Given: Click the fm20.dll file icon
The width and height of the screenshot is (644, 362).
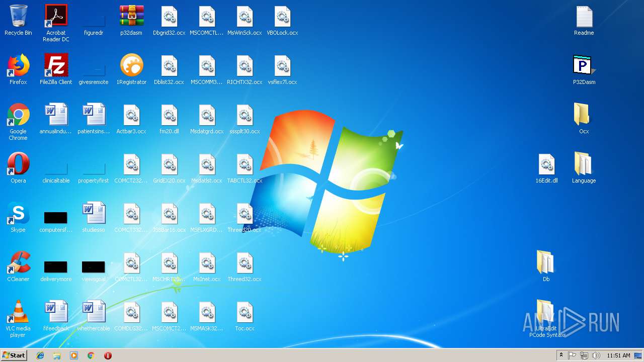Looking at the screenshot, I should (x=169, y=115).
